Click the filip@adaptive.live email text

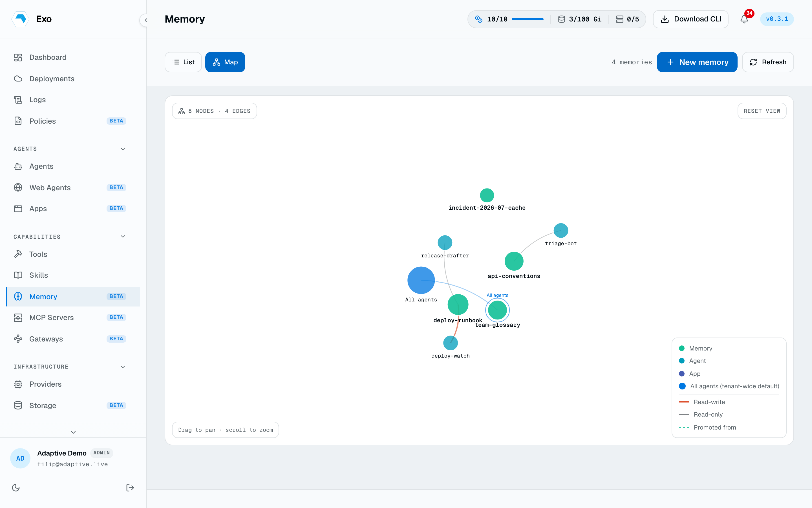pos(72,464)
